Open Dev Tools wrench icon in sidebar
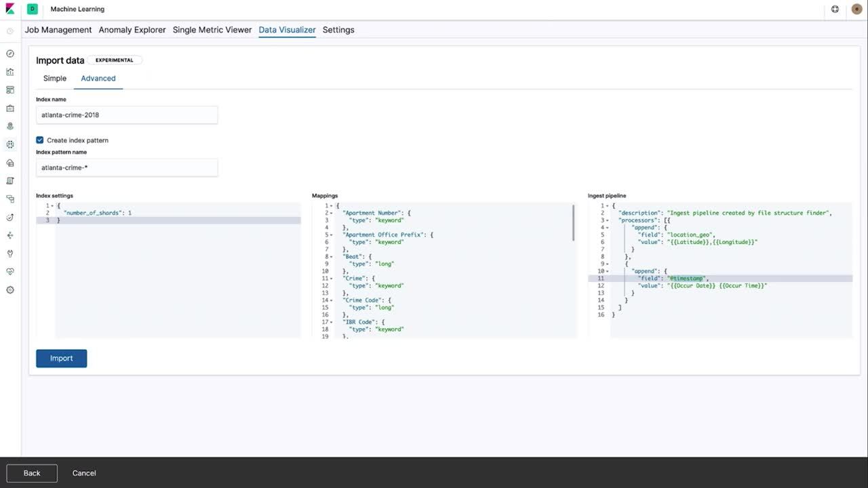Screen dimensions: 868x488 (10, 253)
